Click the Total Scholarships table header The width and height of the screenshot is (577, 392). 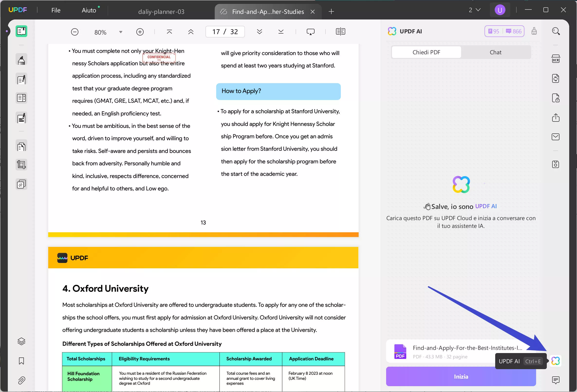pyautogui.click(x=87, y=359)
